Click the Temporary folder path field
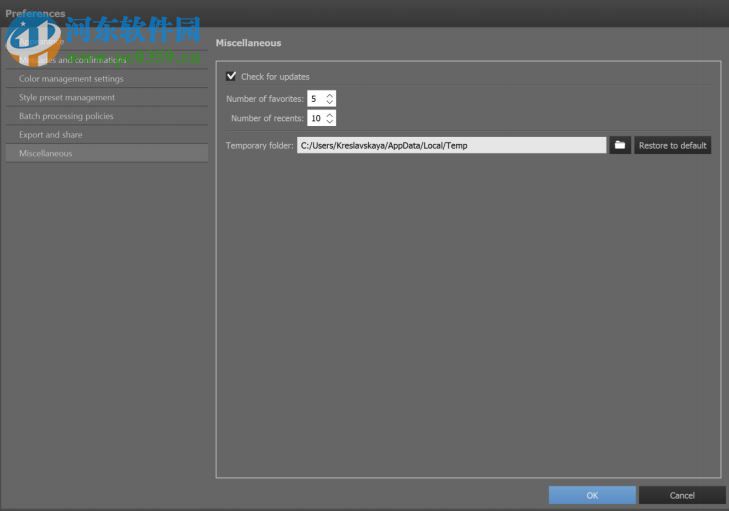 [x=451, y=146]
